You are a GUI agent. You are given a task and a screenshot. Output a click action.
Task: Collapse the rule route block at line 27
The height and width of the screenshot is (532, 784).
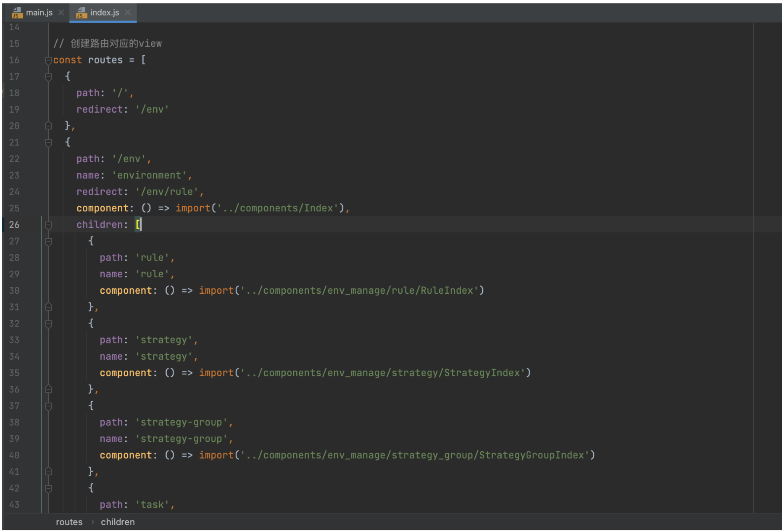click(x=48, y=242)
